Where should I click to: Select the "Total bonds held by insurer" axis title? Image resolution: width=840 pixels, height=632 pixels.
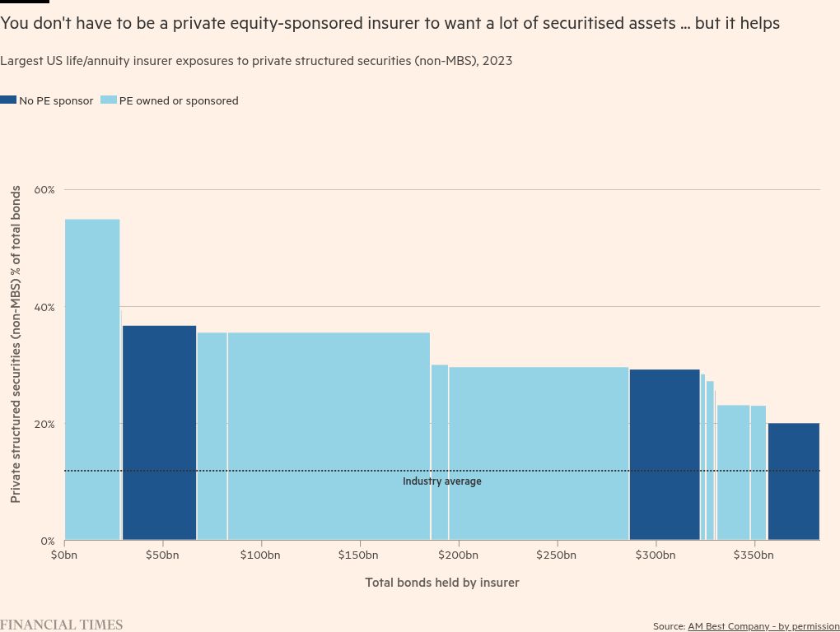point(442,583)
